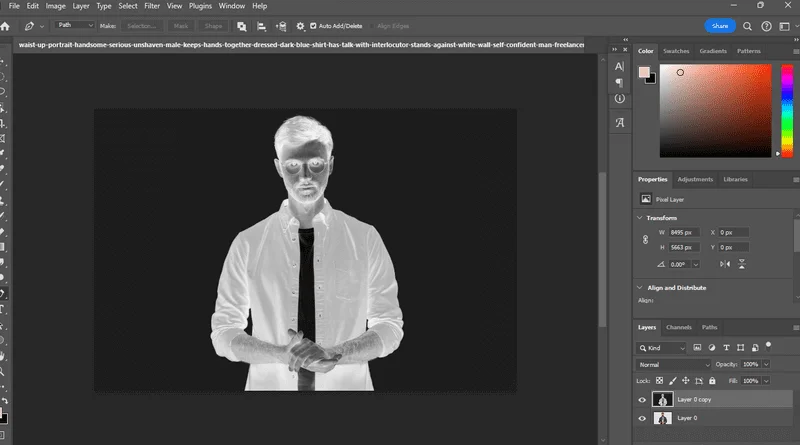Open Path arrangement icon in options bar
This screenshot has height=445, width=800.
(281, 26)
